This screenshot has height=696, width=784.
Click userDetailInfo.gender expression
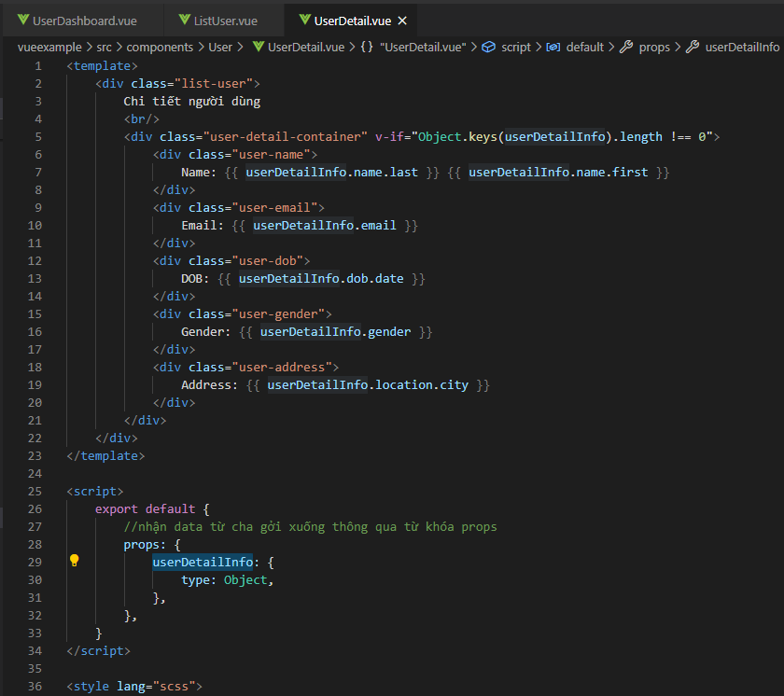[335, 332]
